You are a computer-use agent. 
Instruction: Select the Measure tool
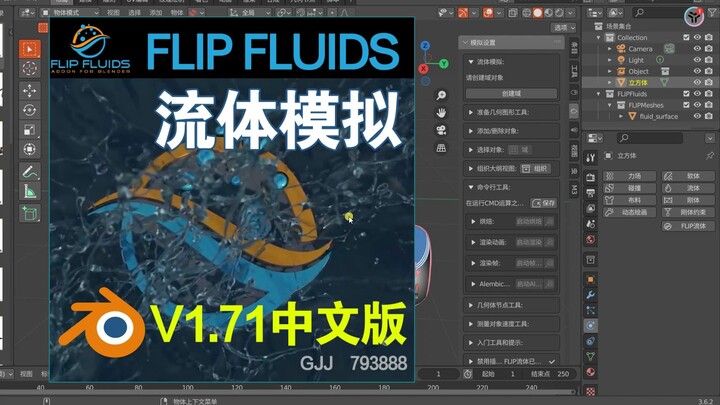(30, 191)
